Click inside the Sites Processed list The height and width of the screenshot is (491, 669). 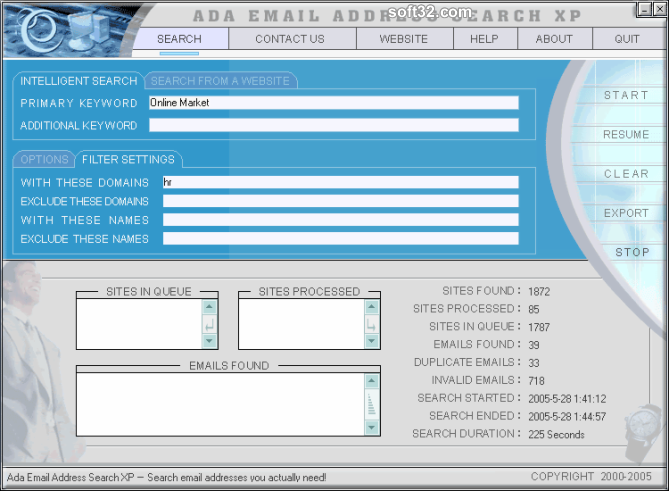[301, 324]
